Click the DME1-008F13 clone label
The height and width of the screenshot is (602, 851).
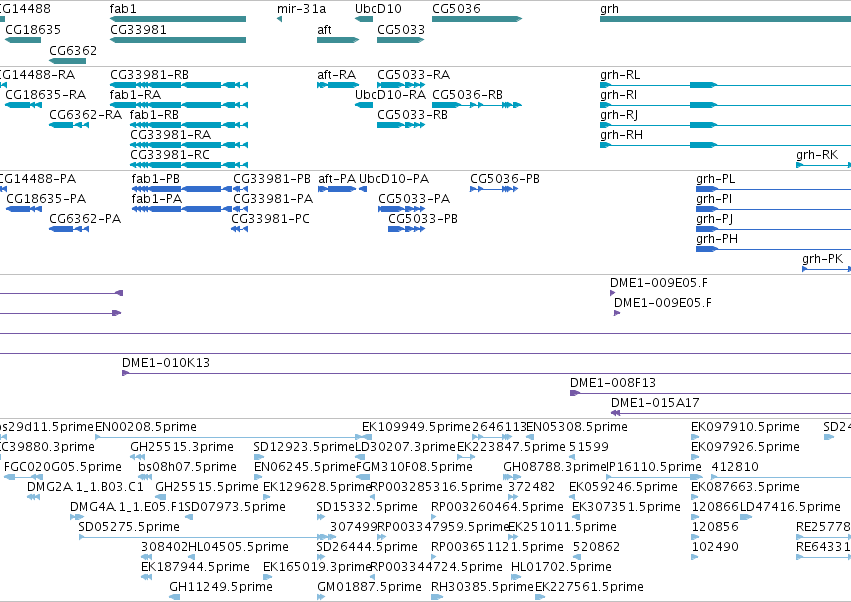[613, 383]
